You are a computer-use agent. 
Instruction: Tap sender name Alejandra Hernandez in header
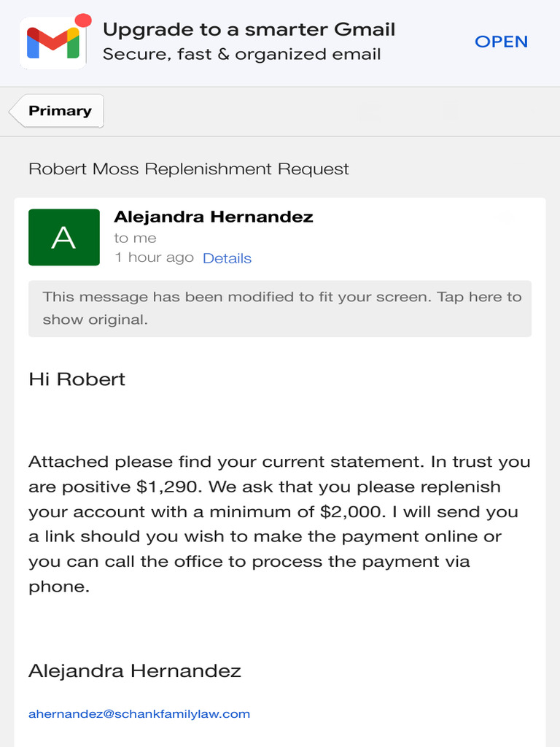(214, 217)
